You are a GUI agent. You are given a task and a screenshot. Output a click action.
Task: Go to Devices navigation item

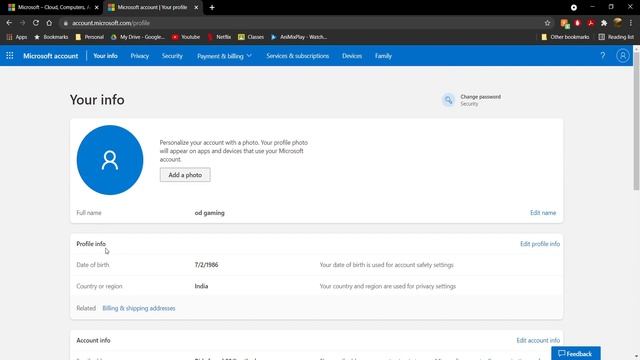point(352,56)
